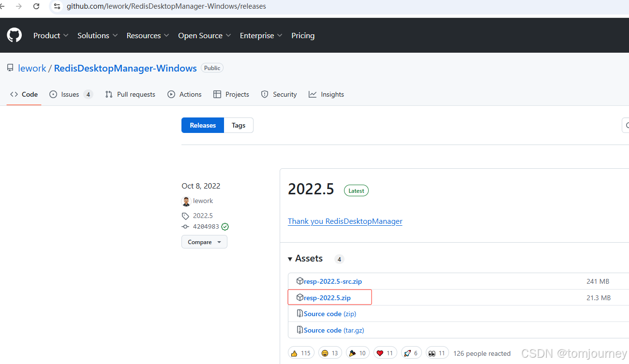Open the Actions tab

184,94
